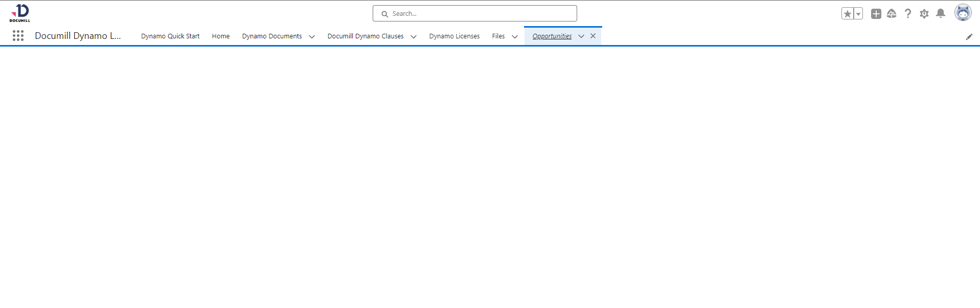View the Notifications bell
This screenshot has height=308, width=980.
940,14
